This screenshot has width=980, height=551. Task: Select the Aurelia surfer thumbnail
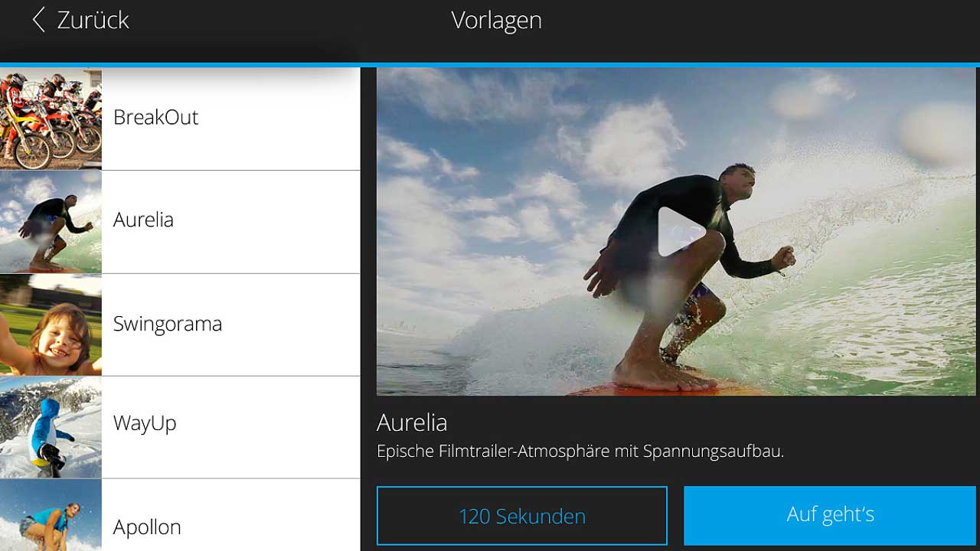[51, 222]
